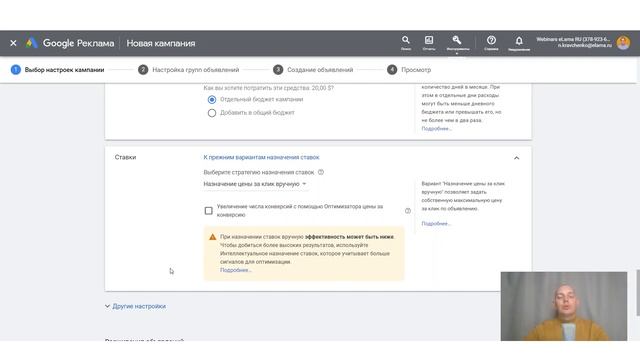Image resolution: width=640 pixels, height=360 pixels.
Task: Go to step 4 'Просмотр'
Action: (409, 70)
